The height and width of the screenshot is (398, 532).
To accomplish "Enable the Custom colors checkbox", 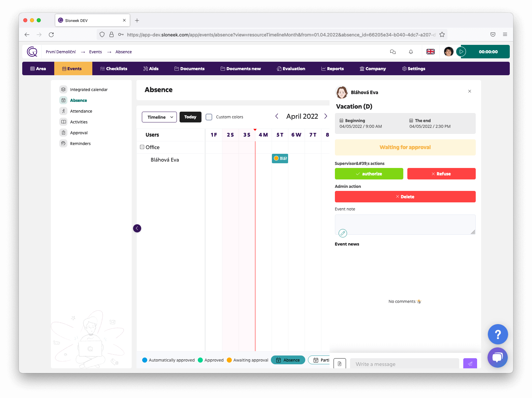I will [209, 117].
